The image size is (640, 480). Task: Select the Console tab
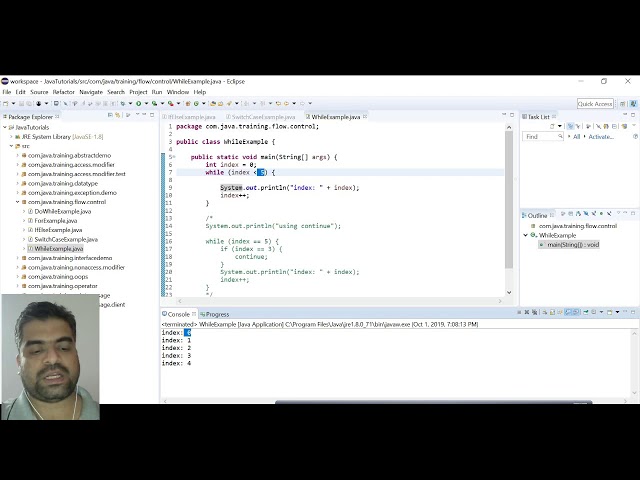[x=179, y=314]
